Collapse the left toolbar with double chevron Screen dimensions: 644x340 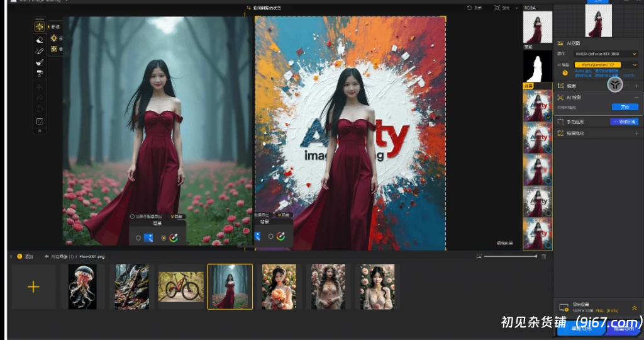[40, 131]
